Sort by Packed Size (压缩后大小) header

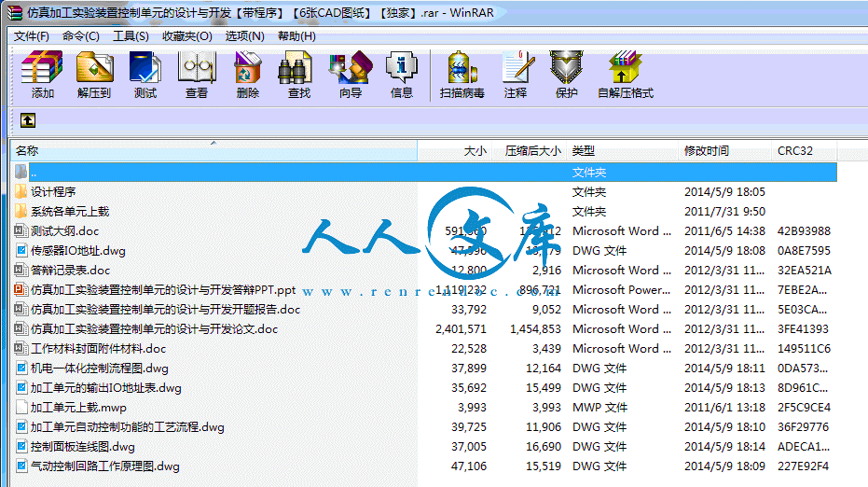click(530, 151)
